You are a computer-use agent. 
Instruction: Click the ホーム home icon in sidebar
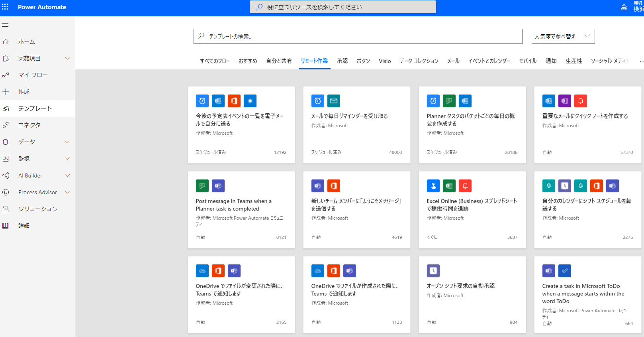pyautogui.click(x=6, y=41)
